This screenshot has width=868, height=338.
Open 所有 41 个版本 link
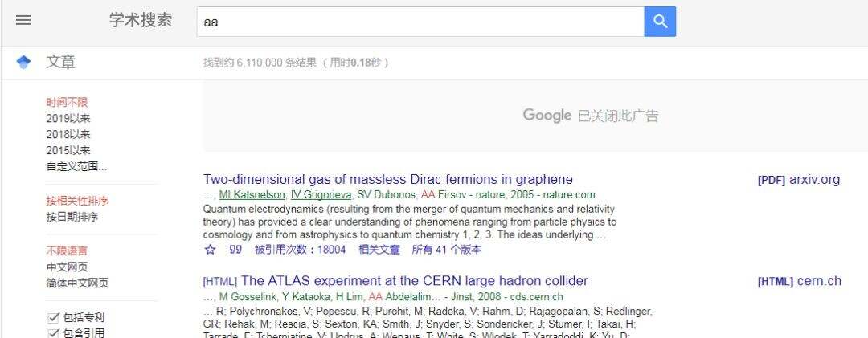tap(447, 250)
